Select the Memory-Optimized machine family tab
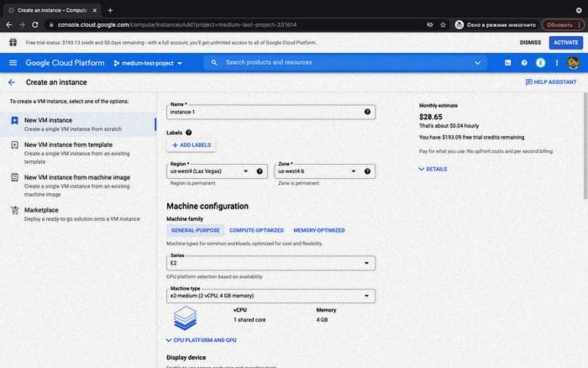588x368 pixels. pos(319,230)
